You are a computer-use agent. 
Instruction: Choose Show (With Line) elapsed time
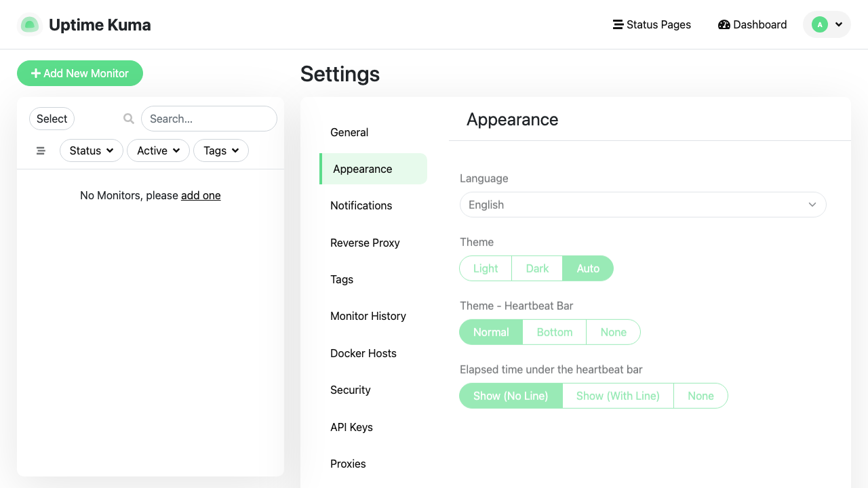(618, 396)
